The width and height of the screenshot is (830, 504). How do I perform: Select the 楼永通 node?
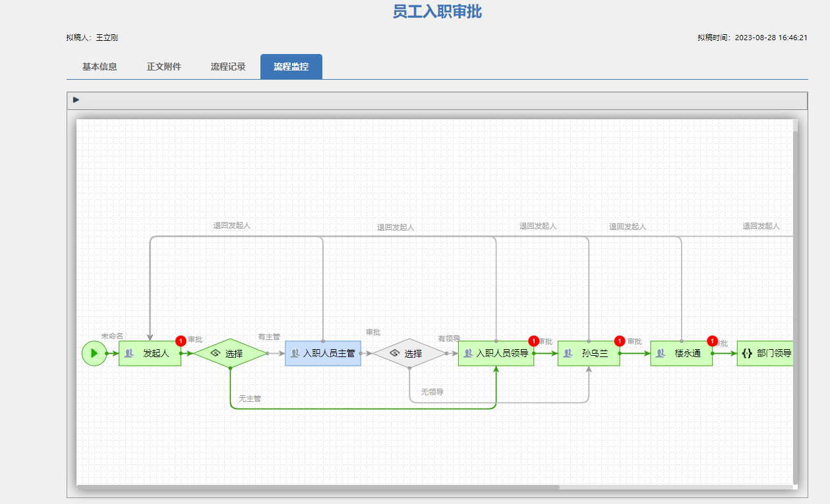[x=681, y=353]
